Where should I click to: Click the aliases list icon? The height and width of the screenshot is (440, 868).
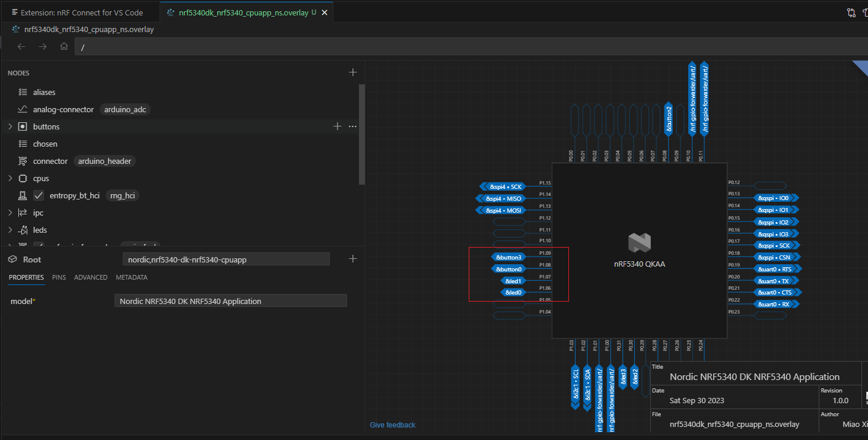pos(23,93)
